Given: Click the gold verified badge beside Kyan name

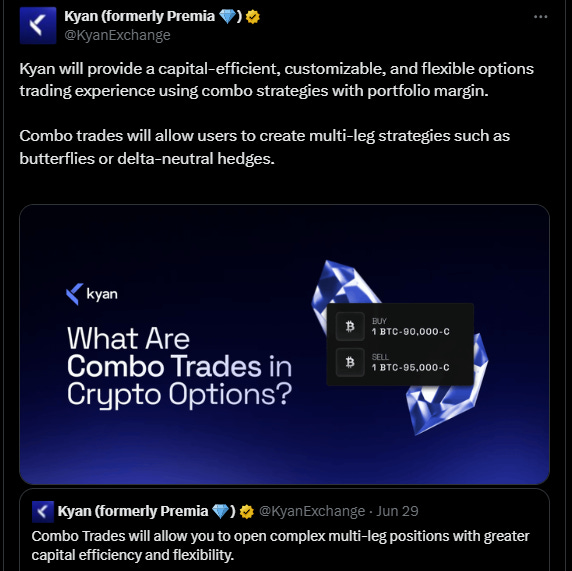Looking at the screenshot, I should (252, 17).
